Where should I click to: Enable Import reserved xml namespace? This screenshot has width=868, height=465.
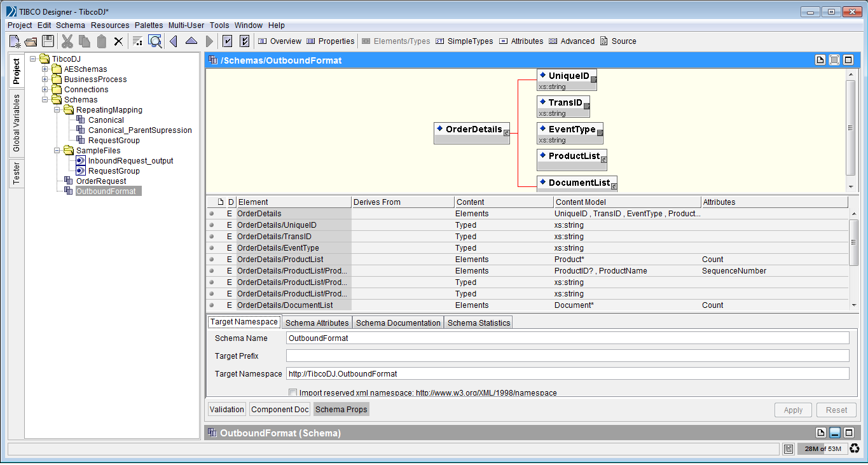pos(293,392)
